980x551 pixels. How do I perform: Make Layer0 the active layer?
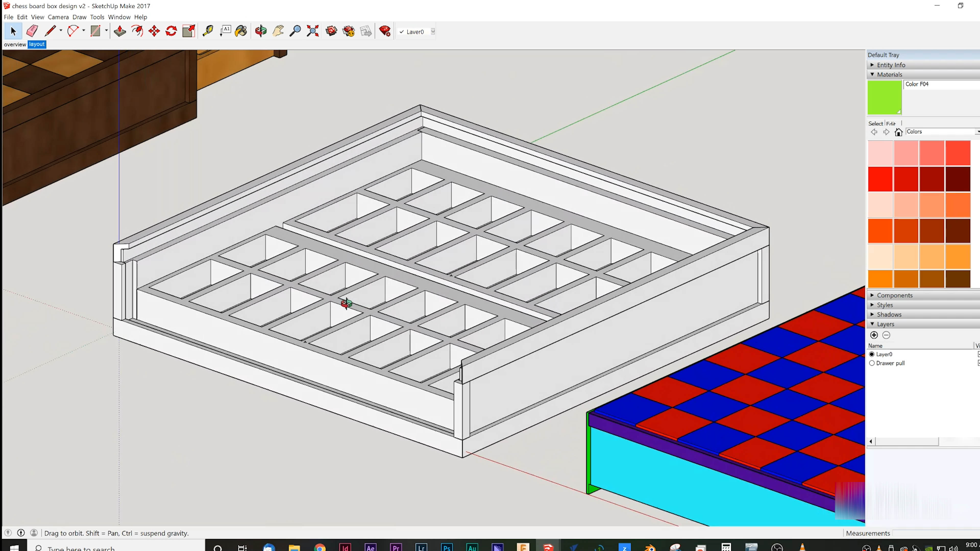click(872, 354)
